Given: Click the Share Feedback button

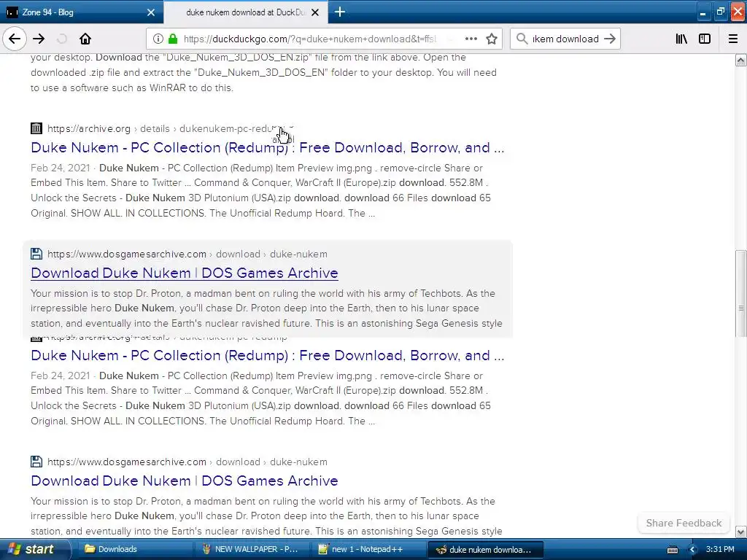Looking at the screenshot, I should [x=684, y=523].
